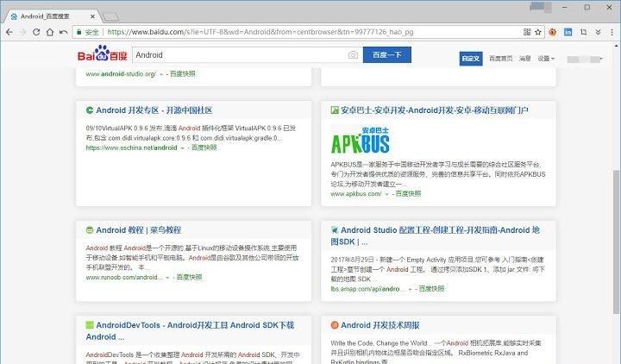
Task: Open the 安卓巴士-安卓开发 result title
Action: (x=435, y=110)
